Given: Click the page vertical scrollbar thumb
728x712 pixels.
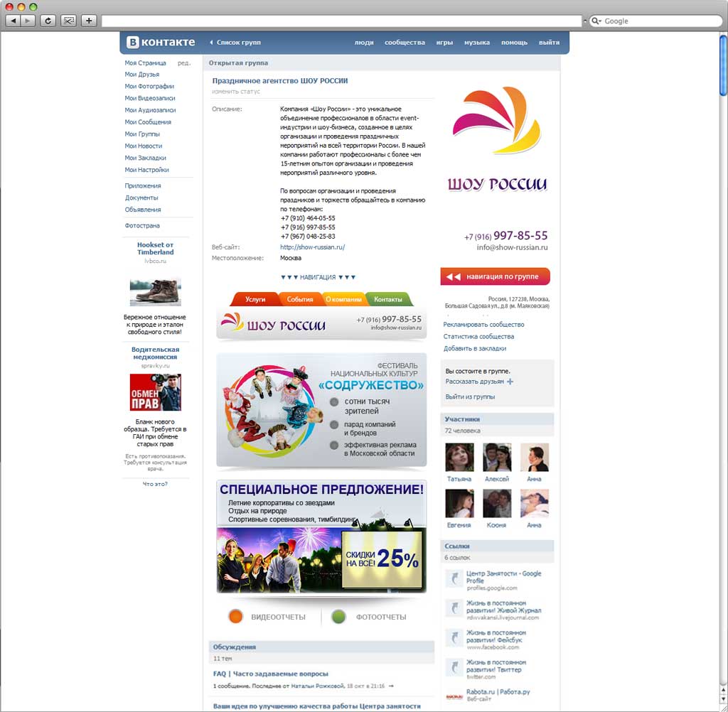Looking at the screenshot, I should (x=723, y=65).
